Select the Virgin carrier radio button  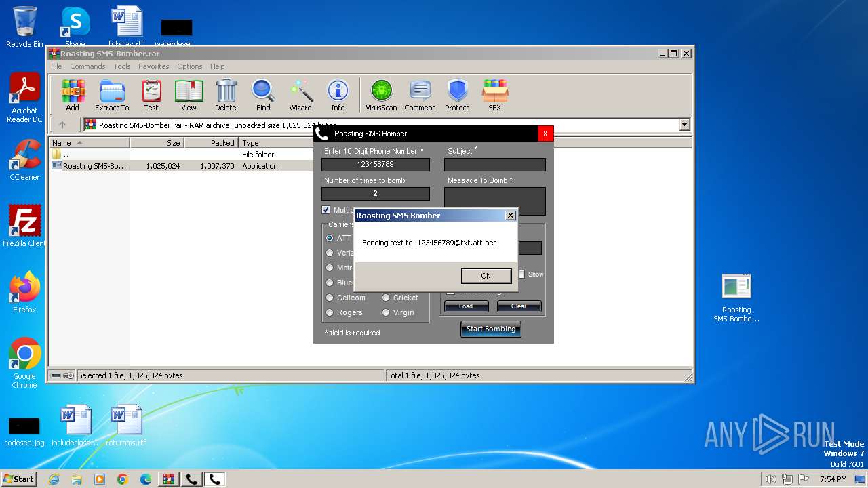tap(386, 312)
